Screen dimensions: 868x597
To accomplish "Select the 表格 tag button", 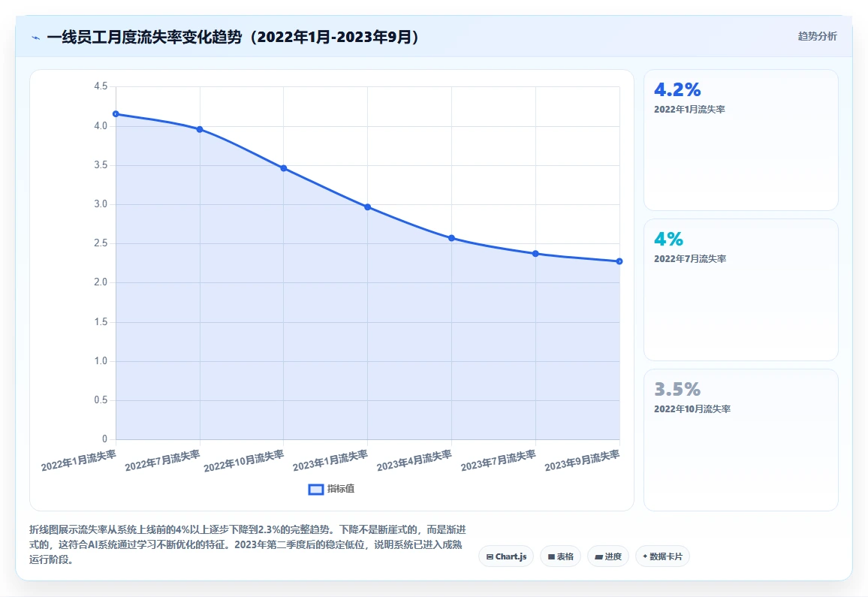I will tap(560, 556).
